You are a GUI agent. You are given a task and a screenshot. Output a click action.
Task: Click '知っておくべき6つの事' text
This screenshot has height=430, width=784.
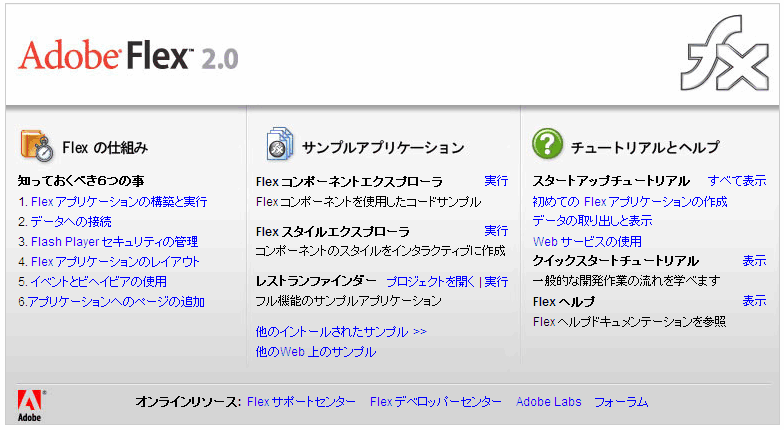pos(81,180)
